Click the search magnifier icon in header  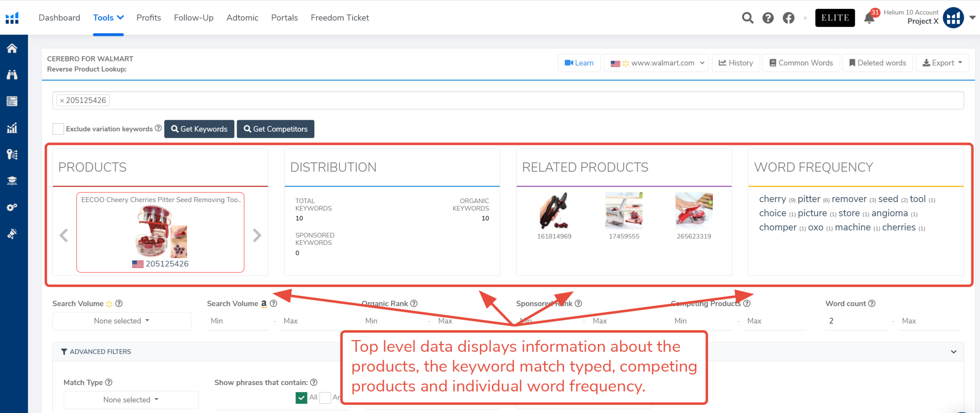pyautogui.click(x=747, y=18)
